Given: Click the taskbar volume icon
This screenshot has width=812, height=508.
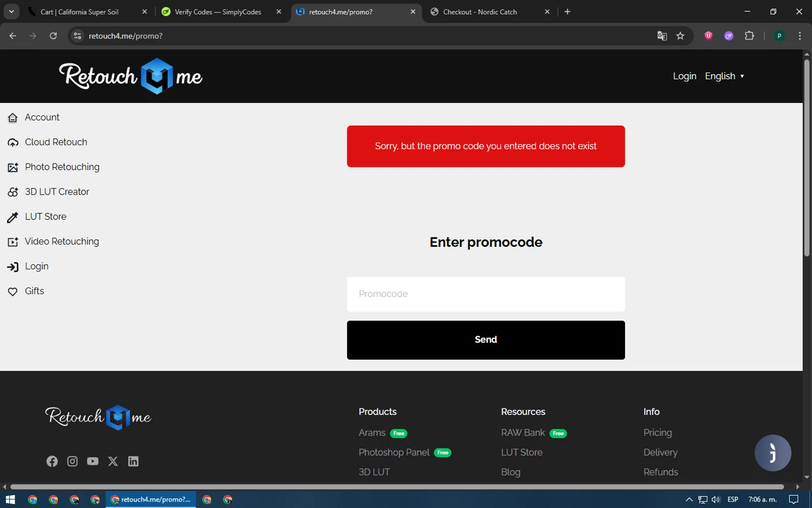Looking at the screenshot, I should coord(716,500).
